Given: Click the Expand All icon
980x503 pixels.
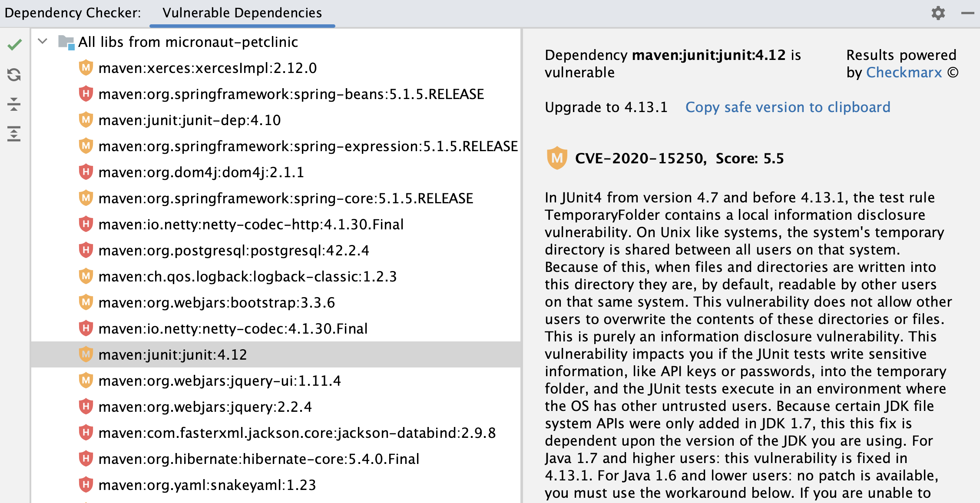Looking at the screenshot, I should (x=14, y=134).
